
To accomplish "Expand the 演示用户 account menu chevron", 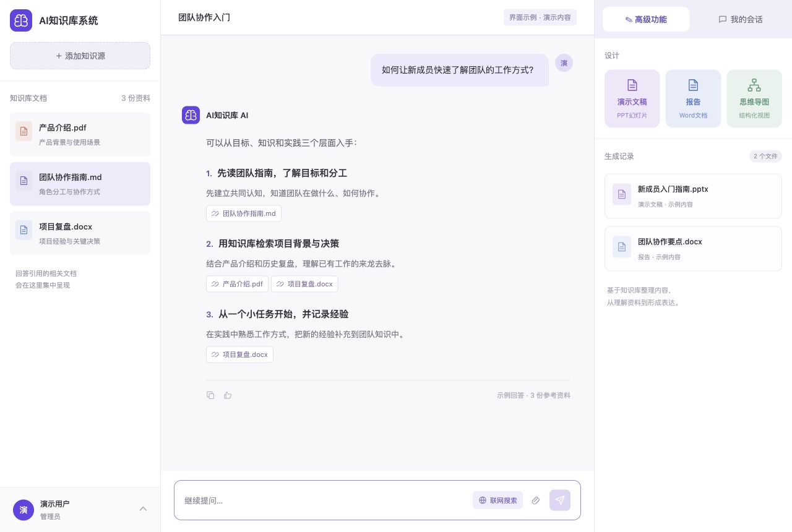I will click(x=143, y=509).
